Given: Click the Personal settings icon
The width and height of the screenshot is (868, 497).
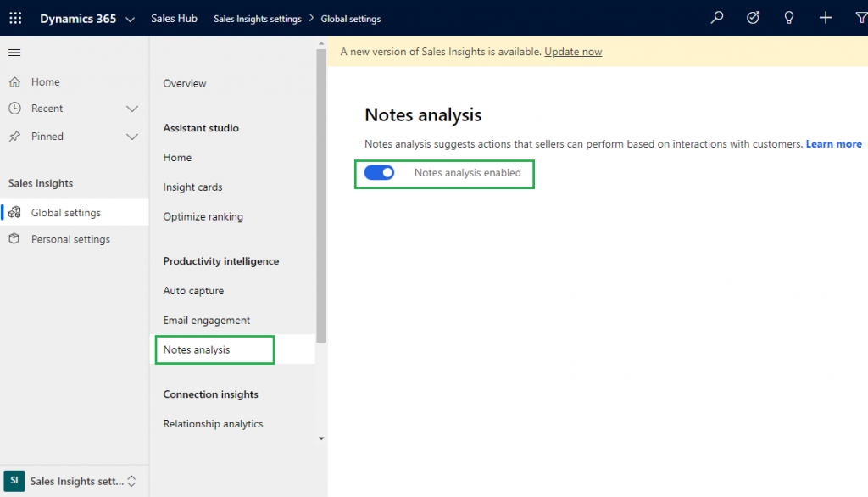Looking at the screenshot, I should (x=15, y=239).
